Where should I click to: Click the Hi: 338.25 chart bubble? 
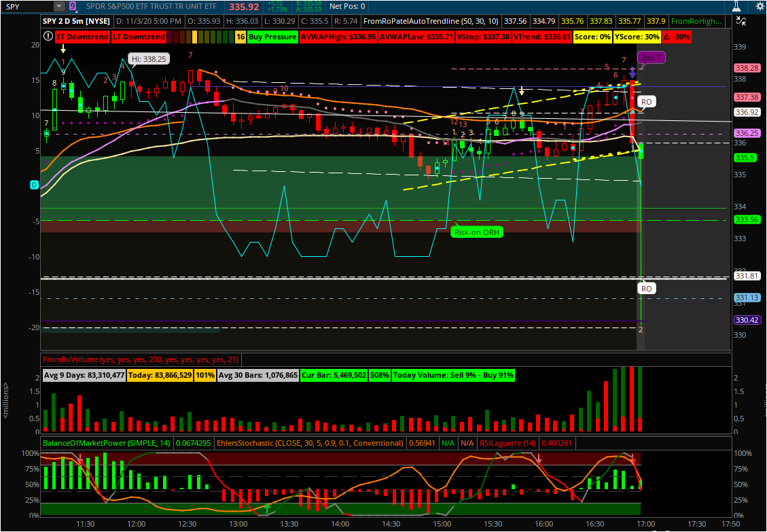click(149, 58)
